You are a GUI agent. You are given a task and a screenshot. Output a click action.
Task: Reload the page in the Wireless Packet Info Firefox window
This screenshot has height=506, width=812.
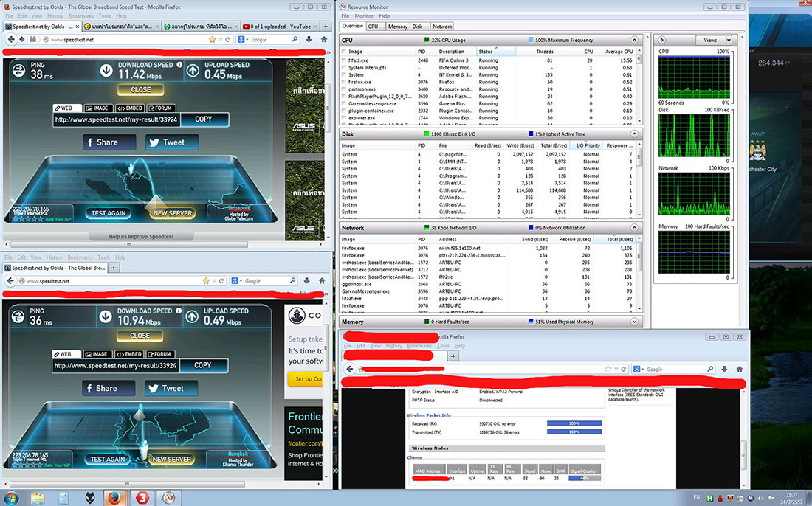(x=624, y=369)
